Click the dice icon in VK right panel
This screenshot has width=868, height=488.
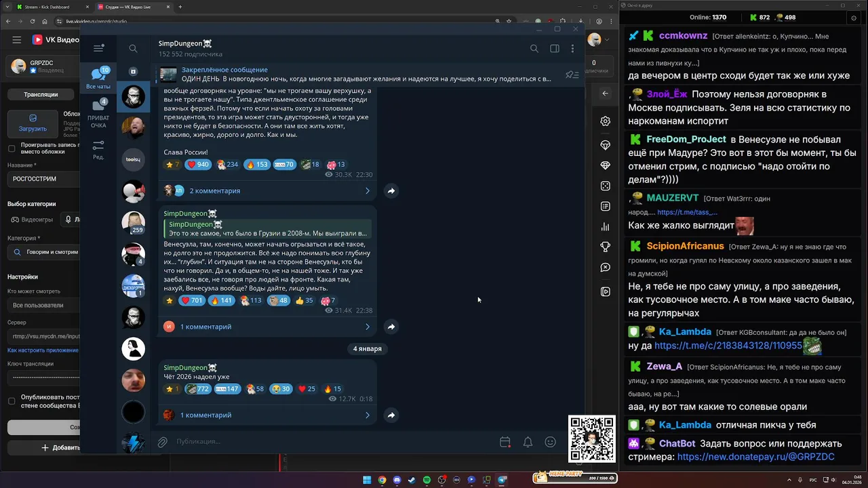pyautogui.click(x=605, y=186)
